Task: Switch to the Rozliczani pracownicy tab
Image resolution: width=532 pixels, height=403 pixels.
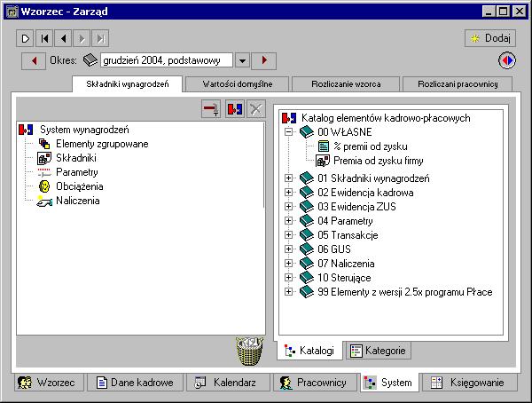Action: [458, 84]
